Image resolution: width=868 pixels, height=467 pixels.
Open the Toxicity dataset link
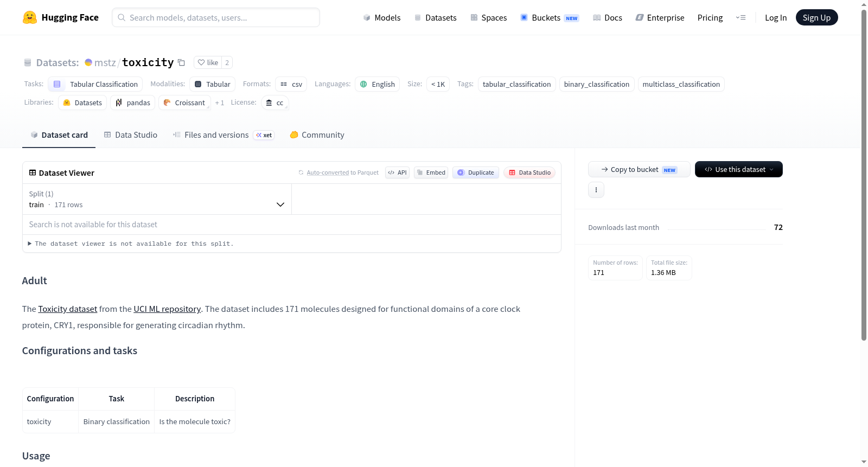pos(68,309)
